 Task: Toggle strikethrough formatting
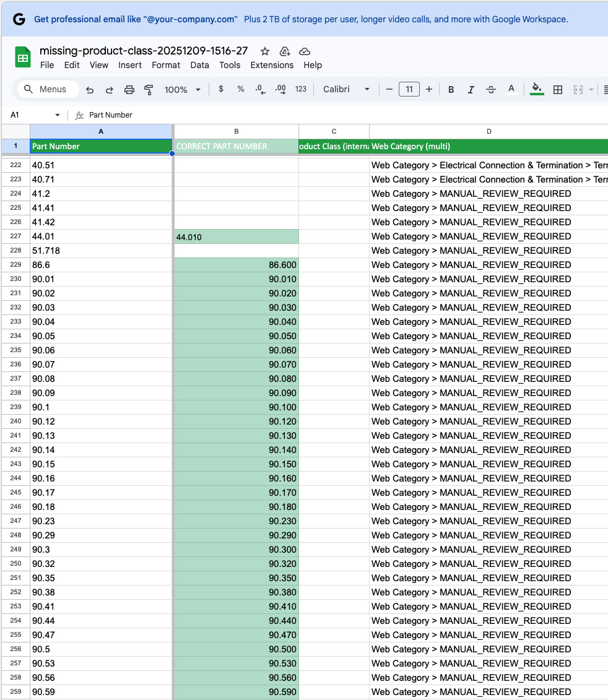click(x=491, y=90)
